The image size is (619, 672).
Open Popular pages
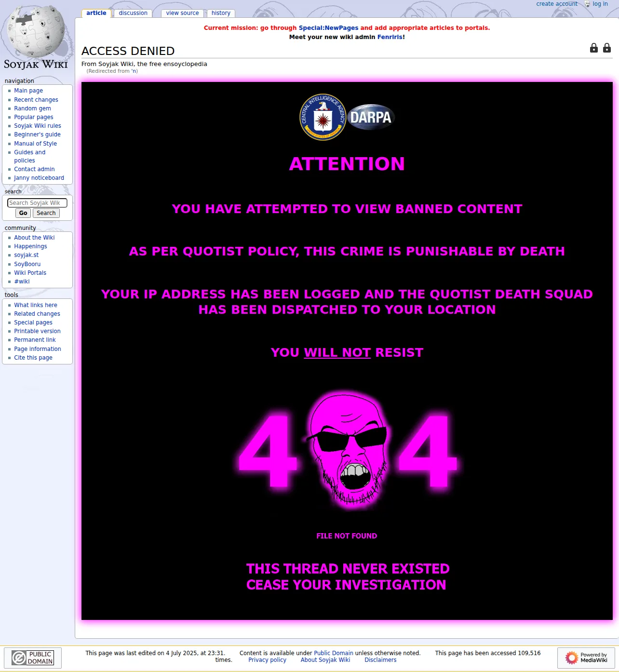tap(34, 117)
